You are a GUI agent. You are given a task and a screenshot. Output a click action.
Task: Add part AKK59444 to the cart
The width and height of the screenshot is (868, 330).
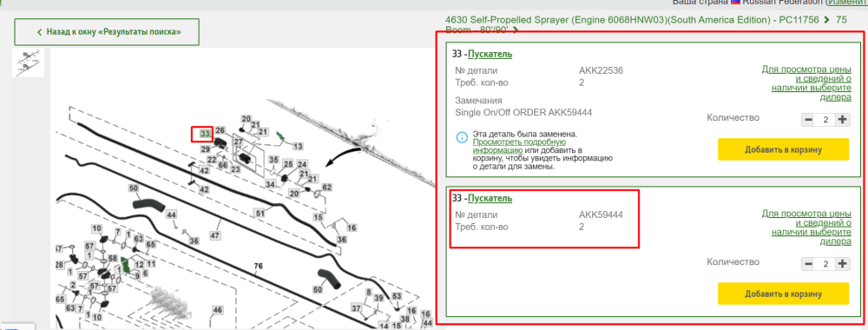pos(783,294)
